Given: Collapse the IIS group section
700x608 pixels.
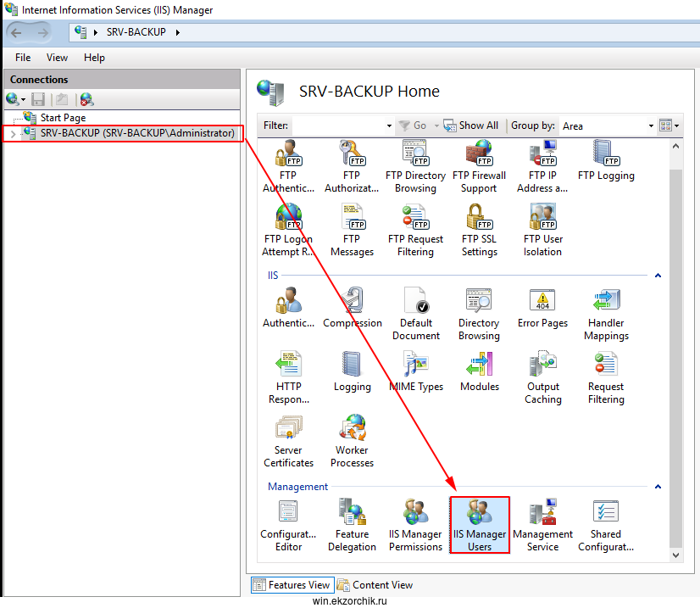Looking at the screenshot, I should pyautogui.click(x=658, y=276).
